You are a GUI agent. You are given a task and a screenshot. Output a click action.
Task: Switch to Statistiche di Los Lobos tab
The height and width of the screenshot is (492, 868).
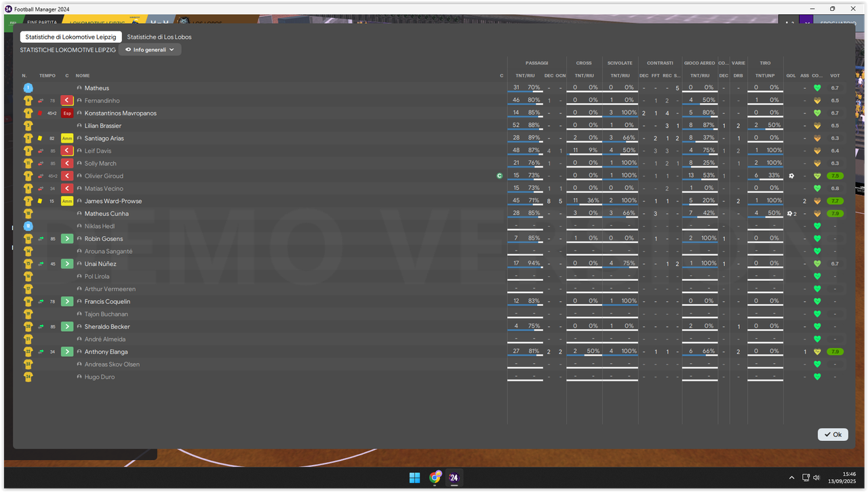pyautogui.click(x=159, y=37)
